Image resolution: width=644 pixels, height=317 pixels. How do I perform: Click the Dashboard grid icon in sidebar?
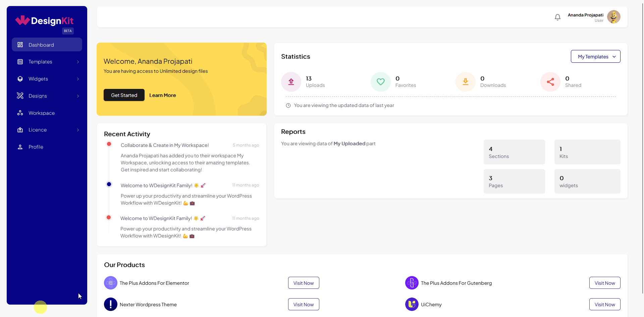point(20,45)
